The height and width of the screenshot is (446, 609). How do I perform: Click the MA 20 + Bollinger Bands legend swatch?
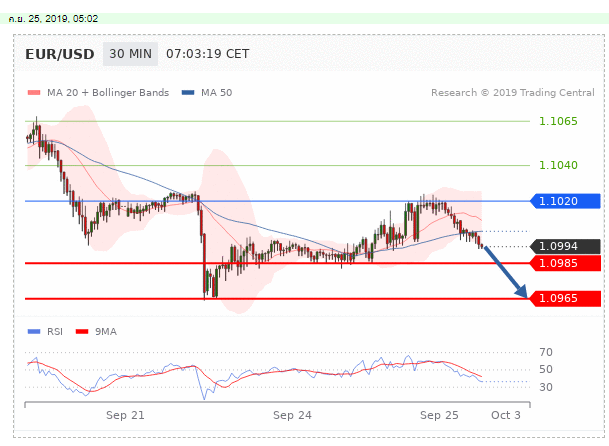pyautogui.click(x=34, y=93)
